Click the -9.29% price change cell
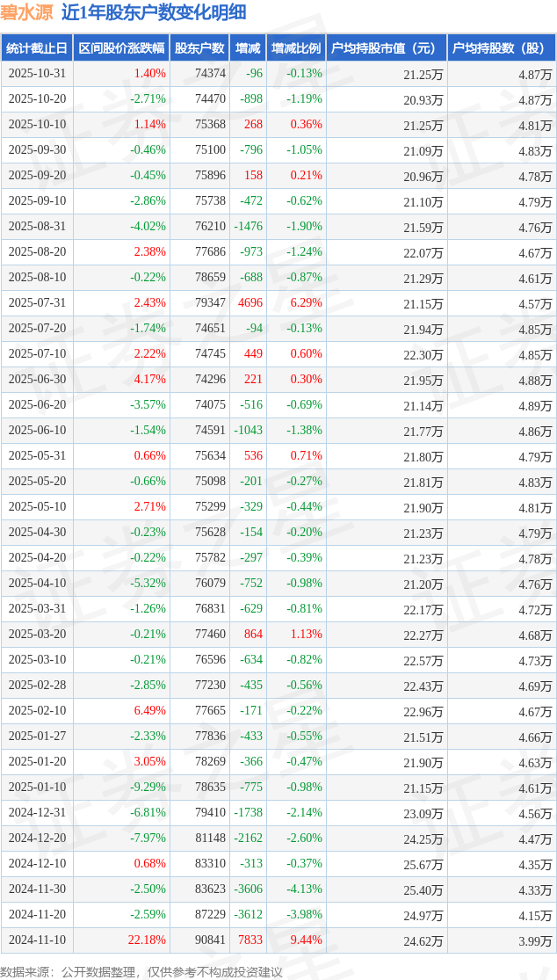 148,788
